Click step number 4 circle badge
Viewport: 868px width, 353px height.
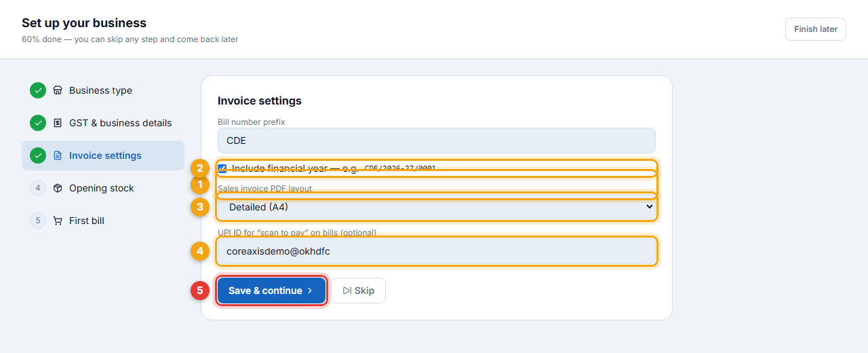pos(38,188)
